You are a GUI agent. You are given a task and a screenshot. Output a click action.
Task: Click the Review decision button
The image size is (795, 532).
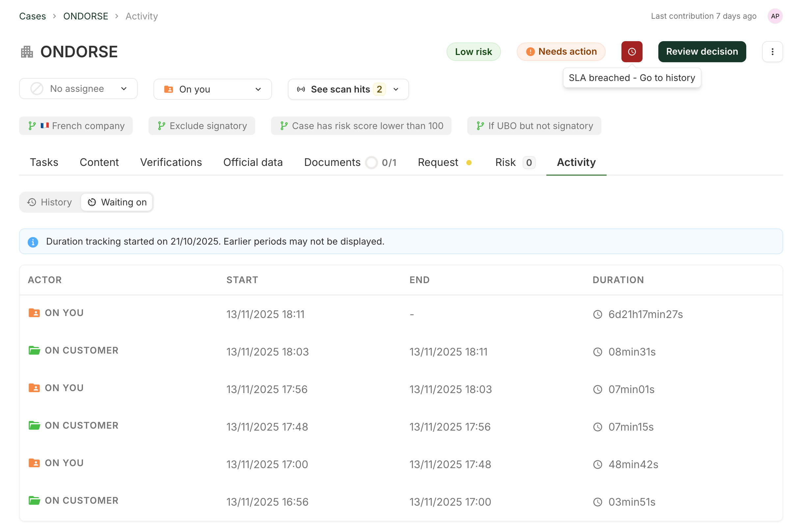pyautogui.click(x=701, y=52)
